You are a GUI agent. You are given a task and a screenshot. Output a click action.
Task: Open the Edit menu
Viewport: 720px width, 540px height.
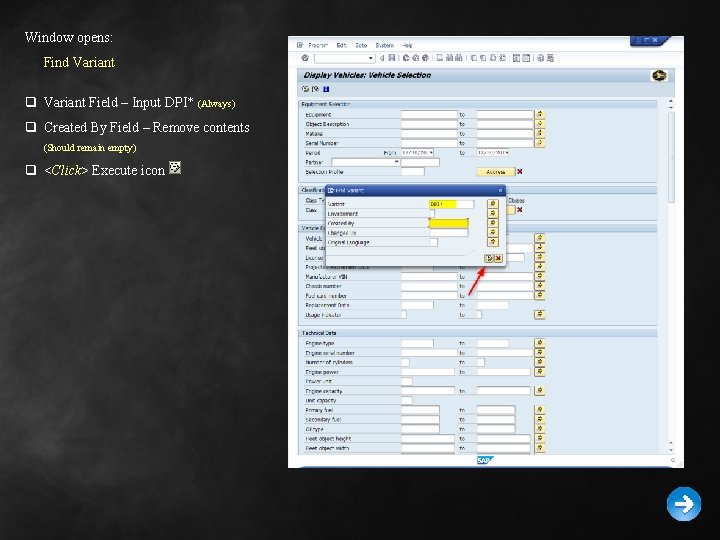(x=341, y=45)
